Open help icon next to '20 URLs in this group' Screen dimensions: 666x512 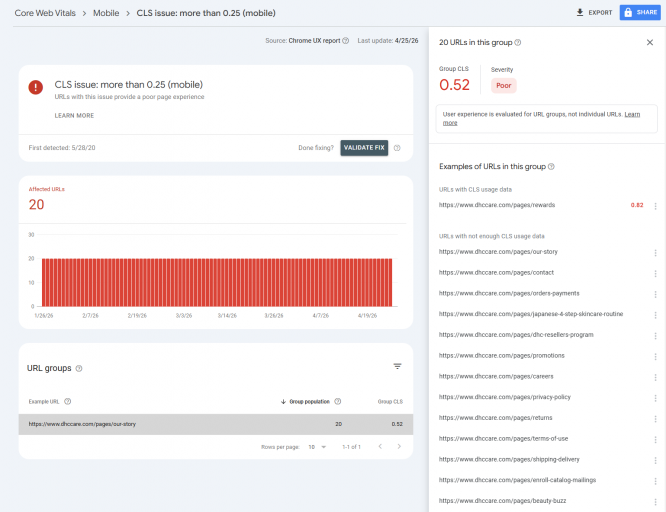518,42
